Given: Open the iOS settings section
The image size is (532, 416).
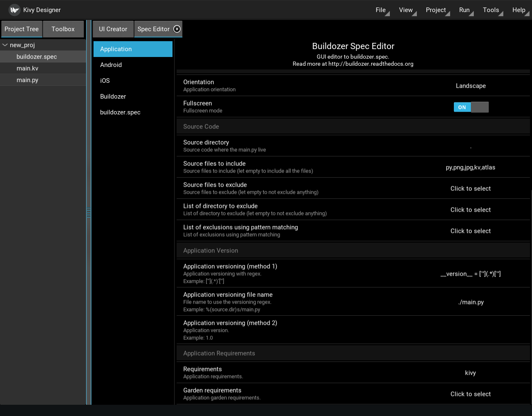Looking at the screenshot, I should click(133, 81).
